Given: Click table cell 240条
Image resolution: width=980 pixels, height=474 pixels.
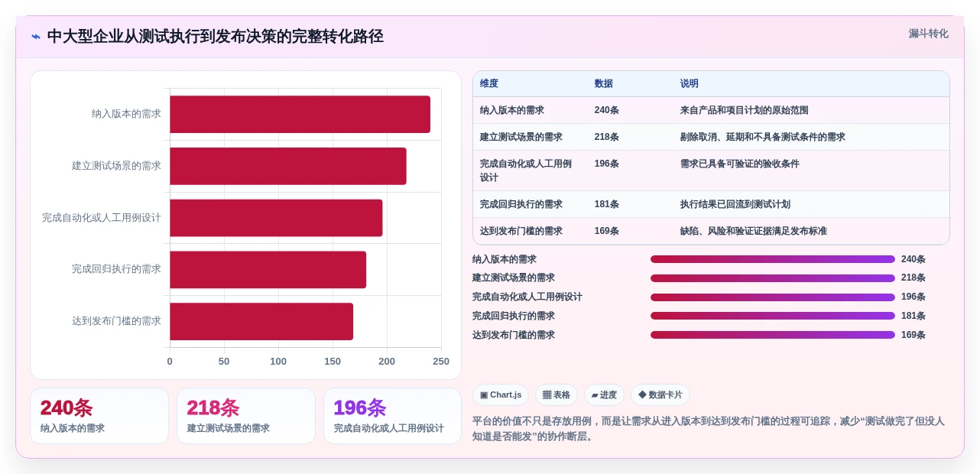Looking at the screenshot, I should (606, 110).
